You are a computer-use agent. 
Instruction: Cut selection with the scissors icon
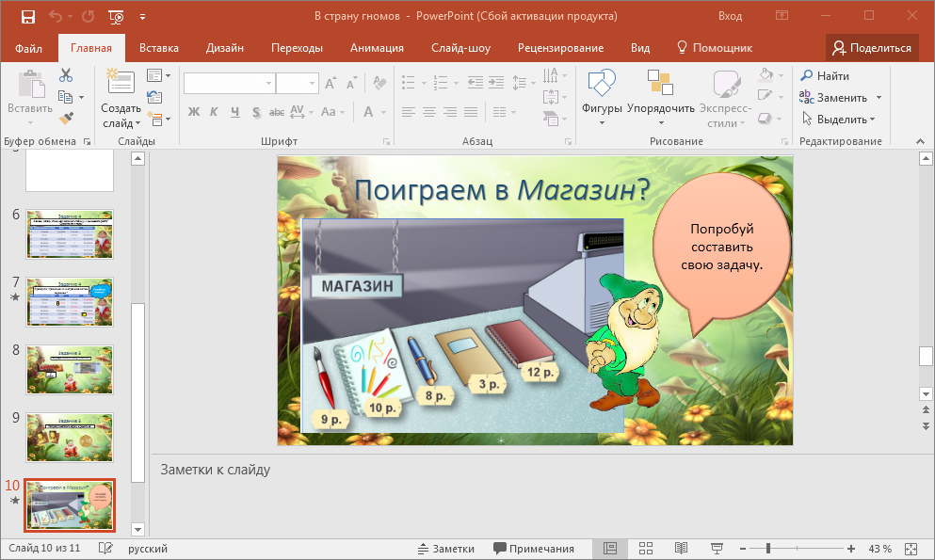coord(66,75)
